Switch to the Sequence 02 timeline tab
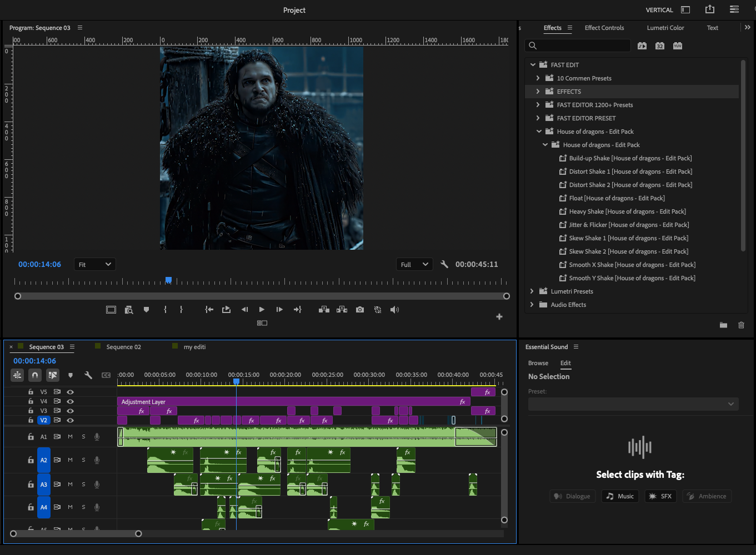 [124, 347]
